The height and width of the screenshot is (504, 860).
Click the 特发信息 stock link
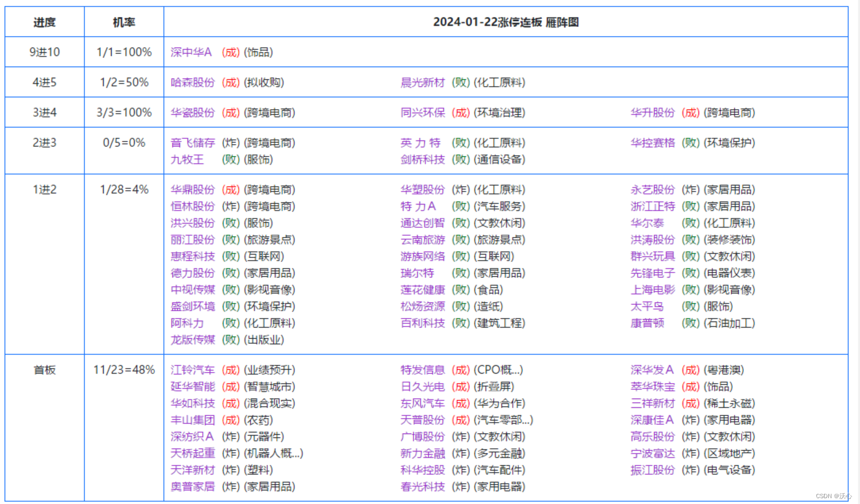(423, 370)
